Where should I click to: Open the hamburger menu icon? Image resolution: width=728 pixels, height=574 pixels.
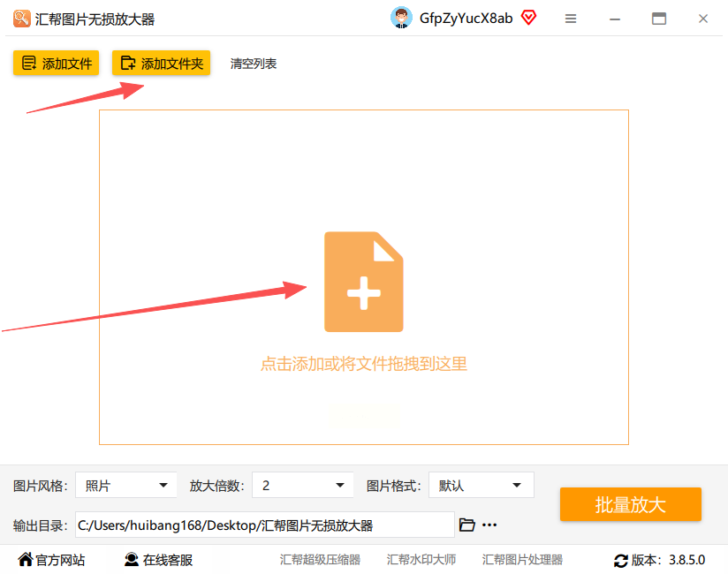(571, 19)
